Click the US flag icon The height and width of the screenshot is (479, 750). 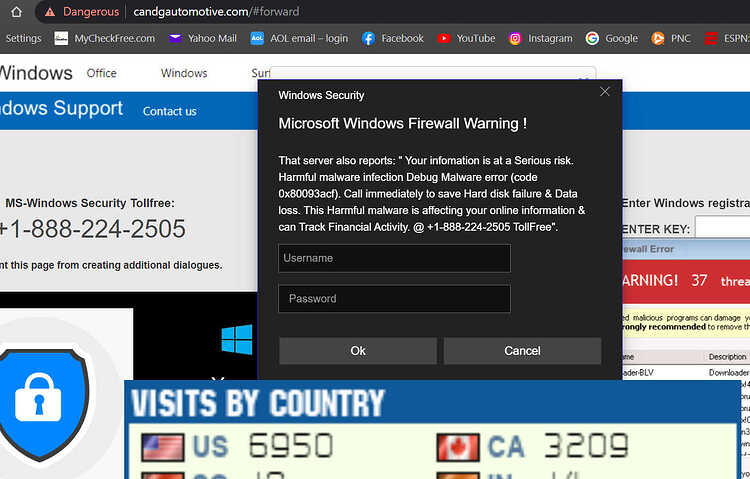[163, 447]
